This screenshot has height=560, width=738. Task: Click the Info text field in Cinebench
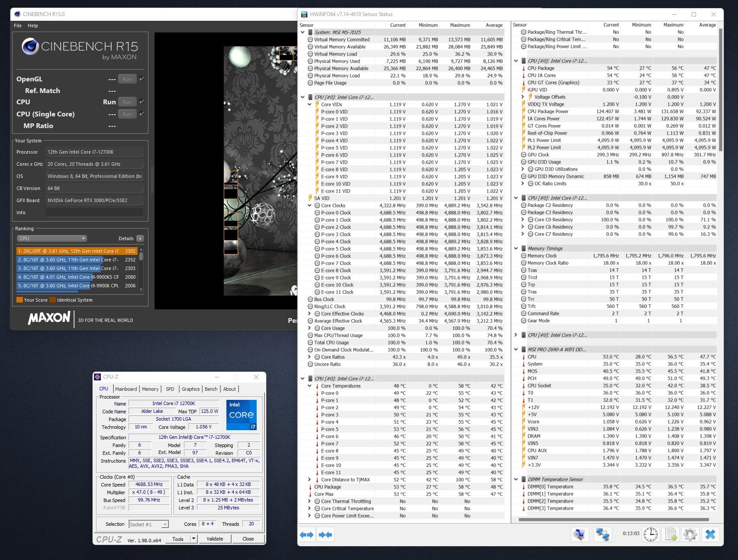pos(95,212)
